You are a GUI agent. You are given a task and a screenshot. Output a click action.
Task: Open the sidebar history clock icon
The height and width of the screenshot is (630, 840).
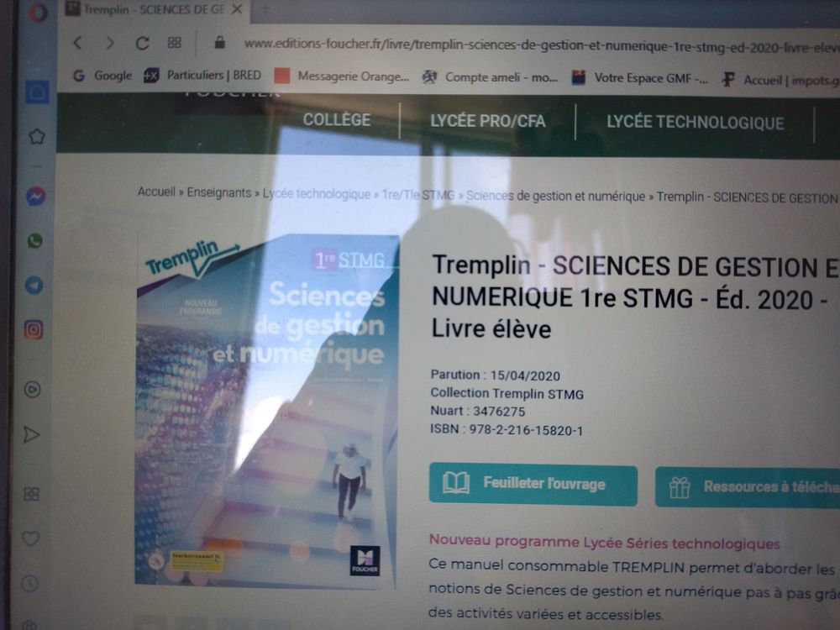[x=30, y=583]
